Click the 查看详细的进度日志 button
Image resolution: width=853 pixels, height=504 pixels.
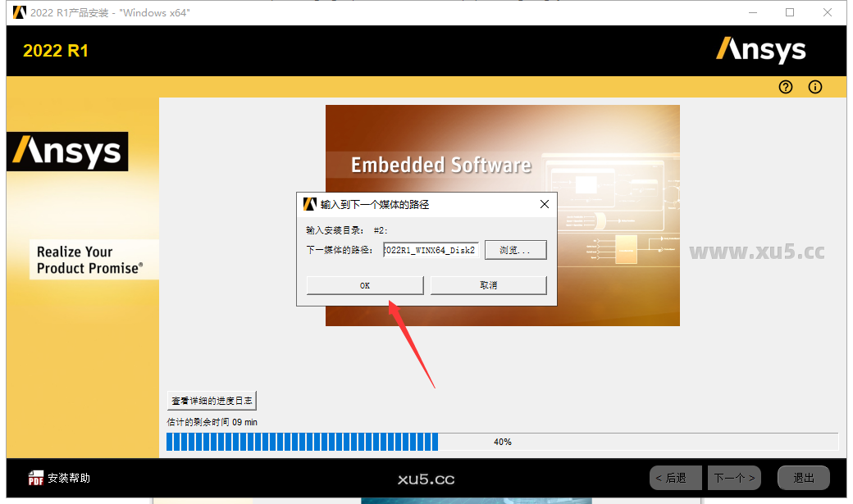pos(212,400)
